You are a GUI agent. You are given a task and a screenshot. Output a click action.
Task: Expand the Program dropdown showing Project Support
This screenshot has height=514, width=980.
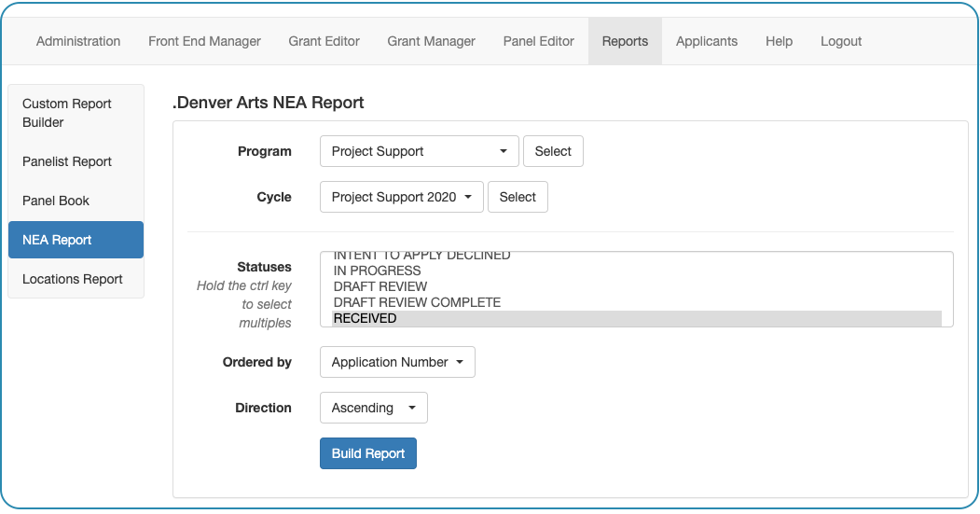(x=420, y=151)
